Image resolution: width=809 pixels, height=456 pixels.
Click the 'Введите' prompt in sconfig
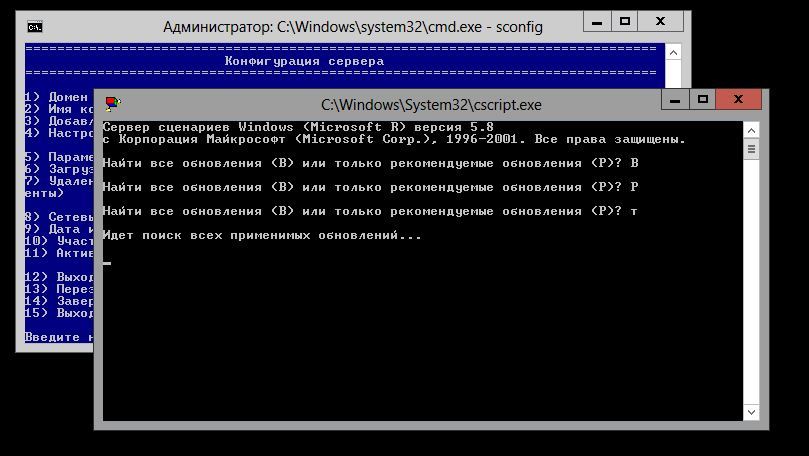tap(59, 337)
